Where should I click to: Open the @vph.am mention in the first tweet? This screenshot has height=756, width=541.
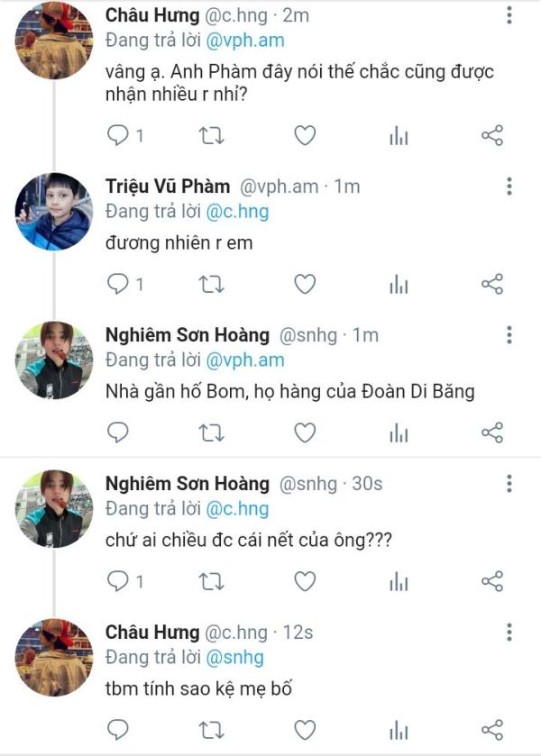[x=245, y=39]
